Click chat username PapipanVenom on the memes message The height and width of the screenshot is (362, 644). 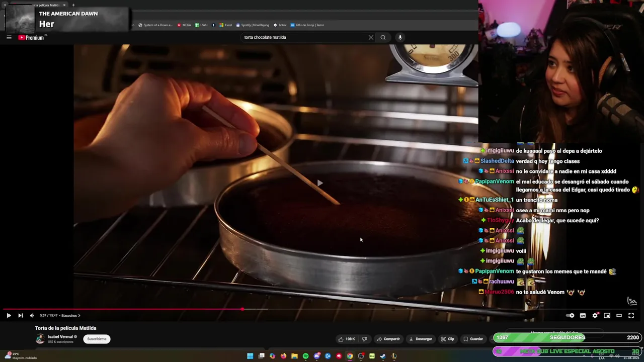(x=495, y=271)
